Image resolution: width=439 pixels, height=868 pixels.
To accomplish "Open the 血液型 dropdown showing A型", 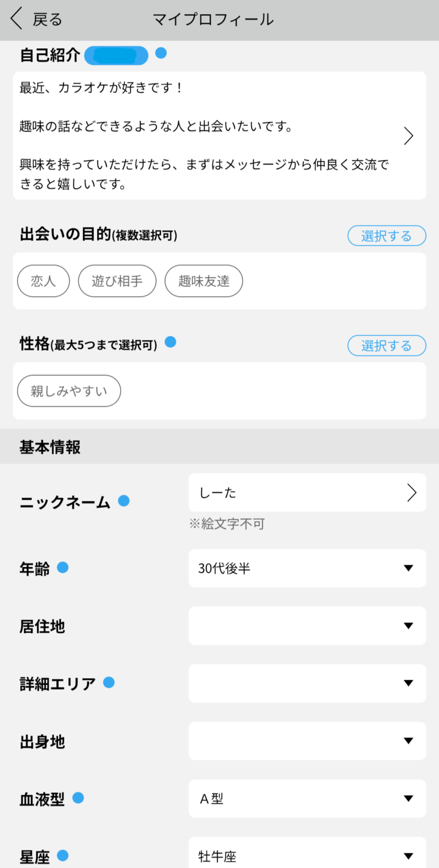I will [x=307, y=799].
